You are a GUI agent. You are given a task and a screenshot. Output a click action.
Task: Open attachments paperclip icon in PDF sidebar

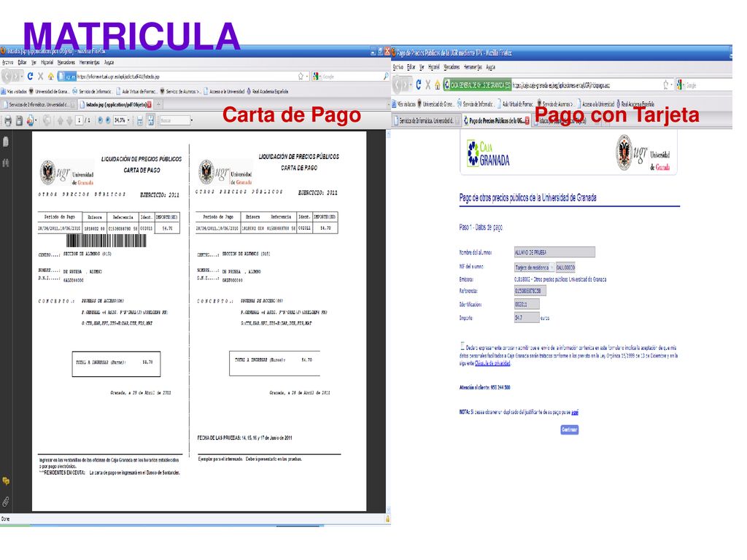click(6, 502)
